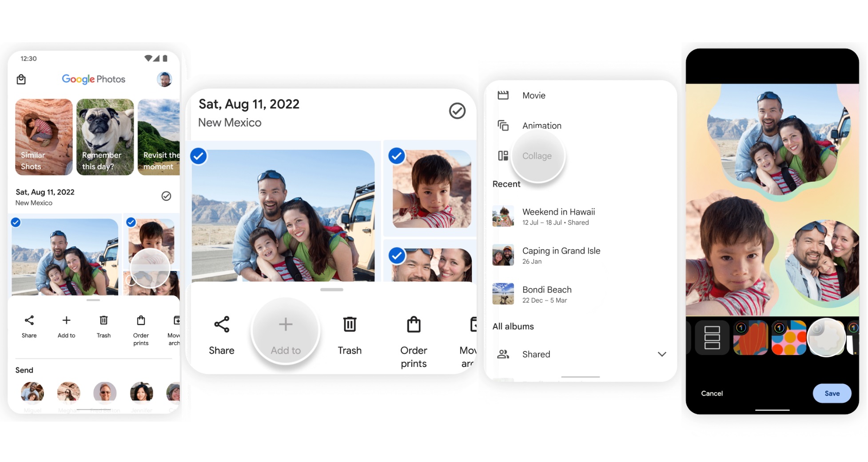Choose Collage from the create menu
Image resolution: width=868 pixels, height=462 pixels.
click(538, 155)
